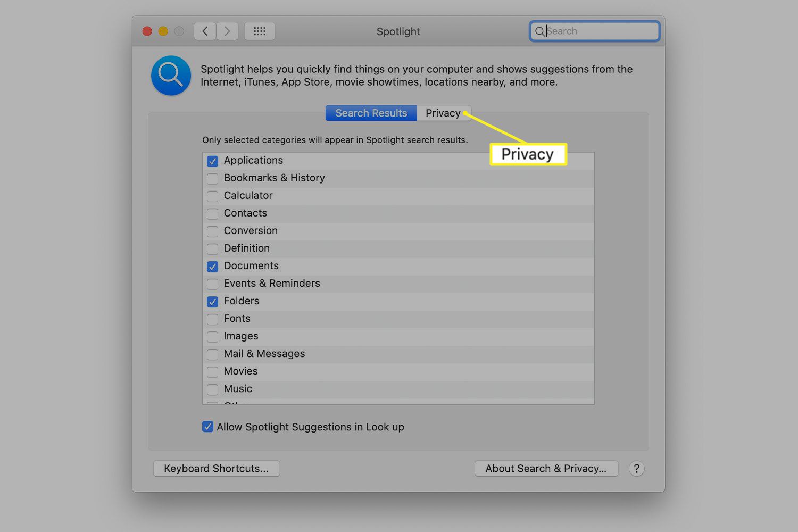
Task: Click the magnifier icon in search field
Action: click(539, 31)
